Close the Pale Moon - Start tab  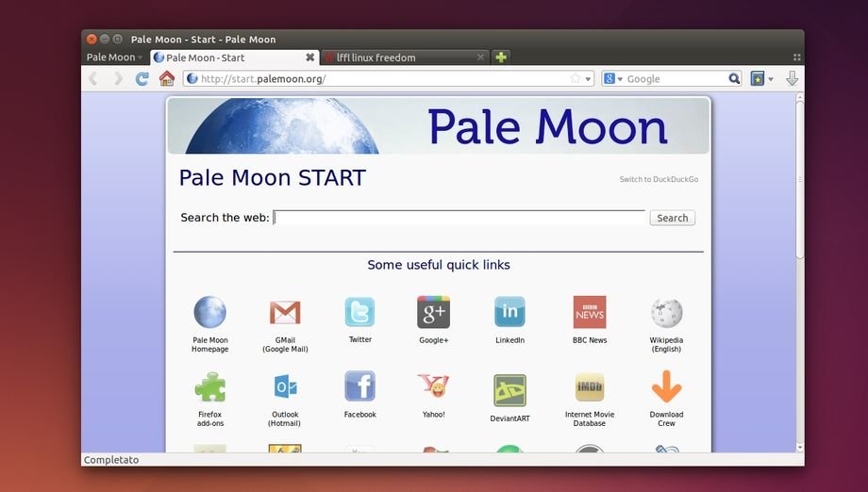coord(310,57)
